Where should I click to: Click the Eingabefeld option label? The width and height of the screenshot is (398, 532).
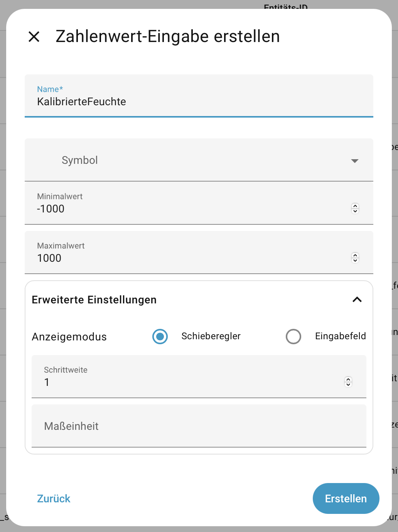340,336
